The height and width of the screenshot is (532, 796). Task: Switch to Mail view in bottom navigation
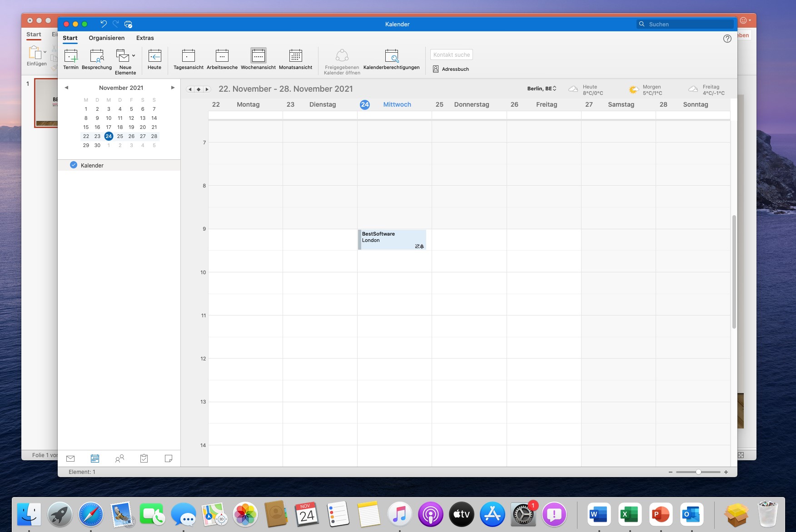click(70, 458)
